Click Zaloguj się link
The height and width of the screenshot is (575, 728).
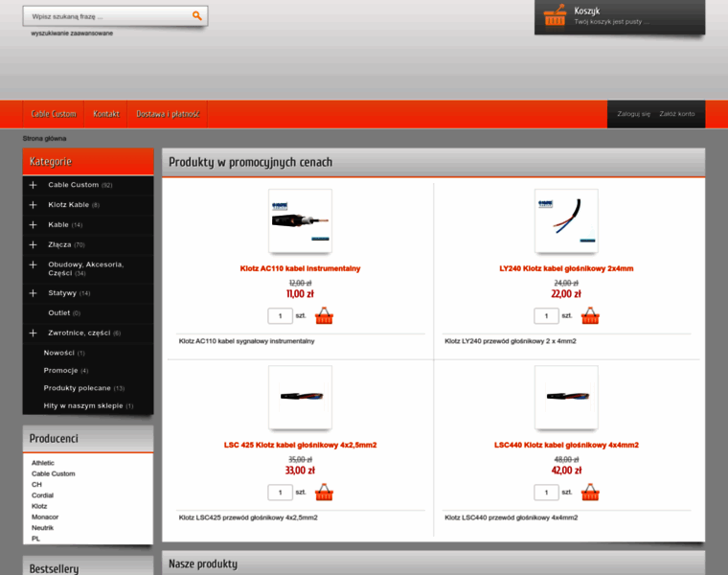click(633, 114)
